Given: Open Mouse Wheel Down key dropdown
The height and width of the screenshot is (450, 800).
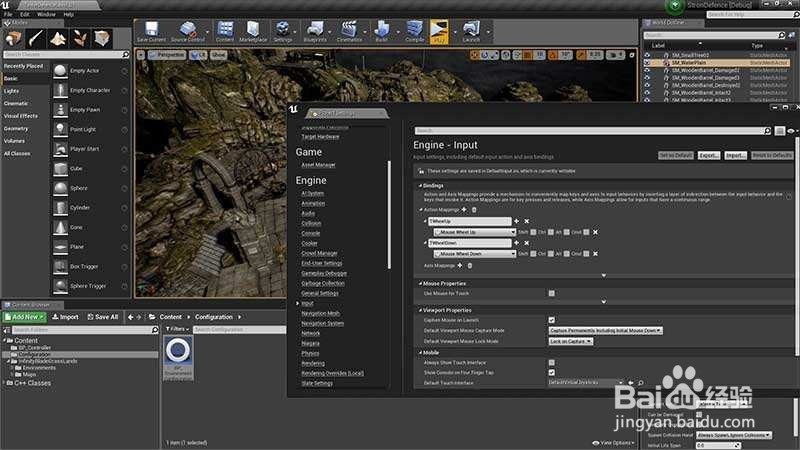Looking at the screenshot, I should click(474, 254).
